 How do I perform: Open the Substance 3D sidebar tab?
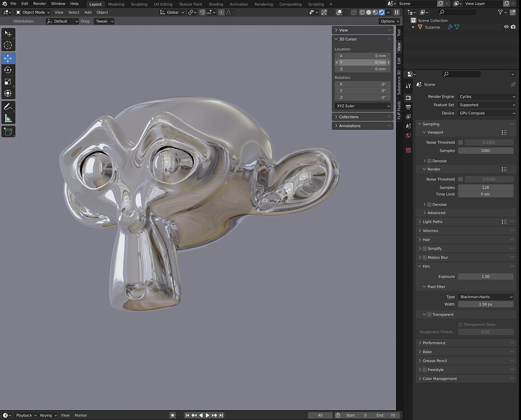pos(399,82)
